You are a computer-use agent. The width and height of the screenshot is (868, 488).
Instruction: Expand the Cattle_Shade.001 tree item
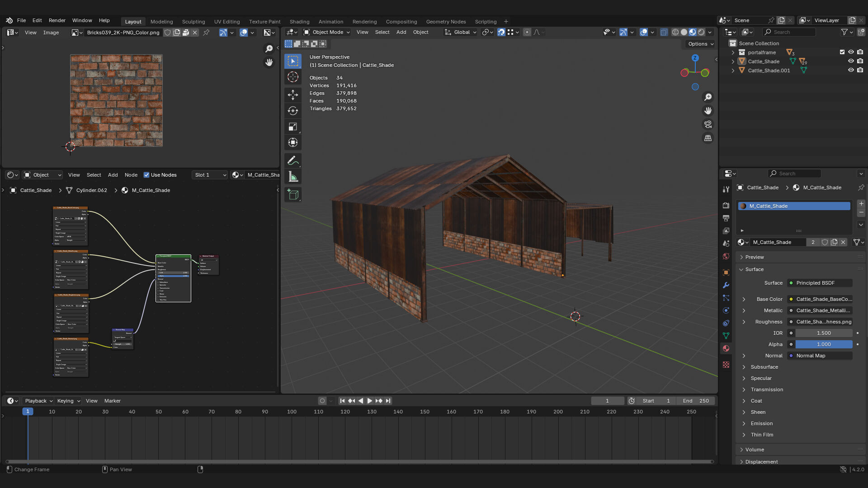[733, 70]
